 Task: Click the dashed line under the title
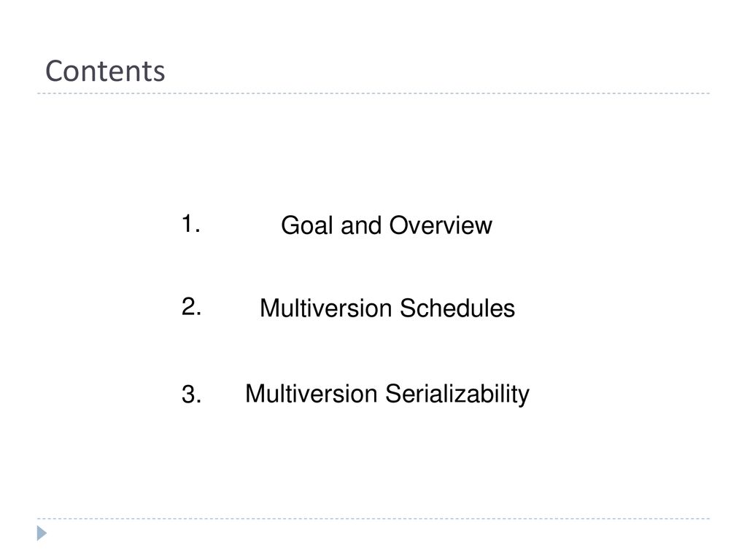[373, 93]
